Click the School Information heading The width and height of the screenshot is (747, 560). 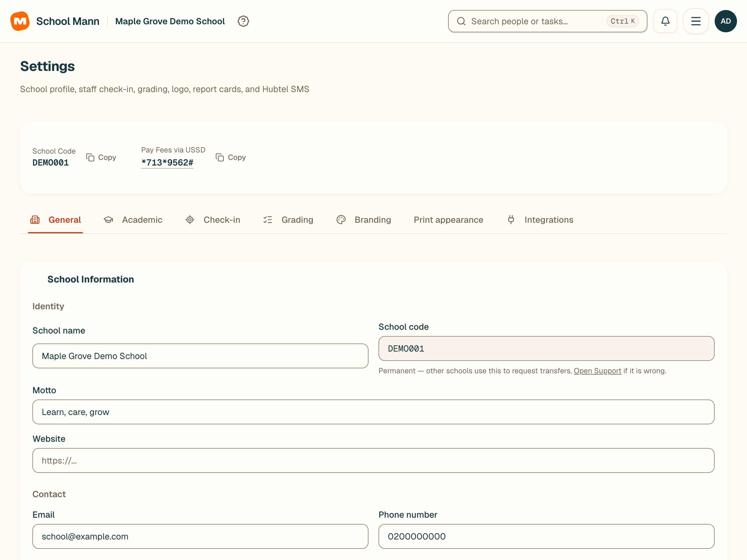pyautogui.click(x=91, y=279)
